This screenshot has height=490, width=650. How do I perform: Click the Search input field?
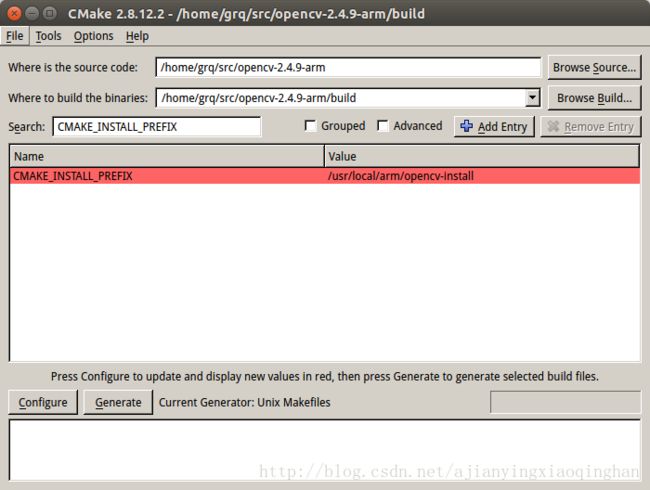(x=157, y=126)
